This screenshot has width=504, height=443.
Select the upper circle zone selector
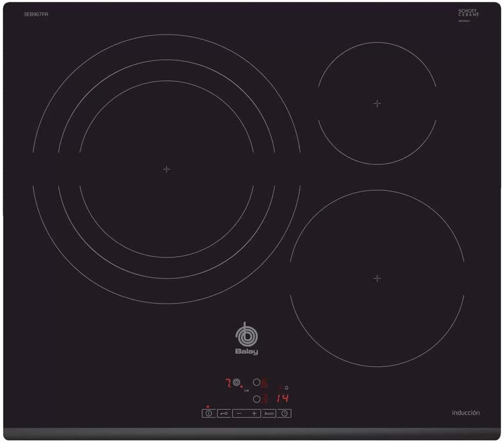click(x=257, y=382)
